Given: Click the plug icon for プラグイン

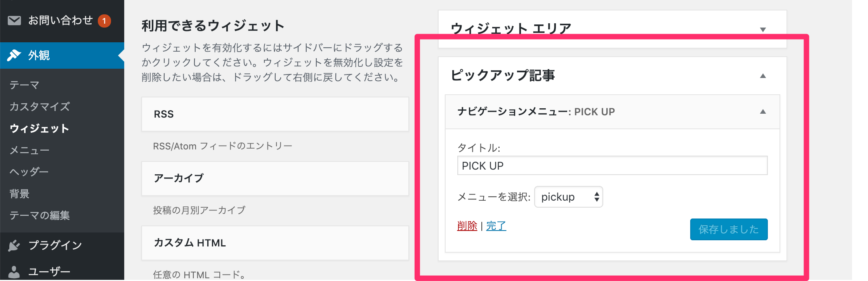Looking at the screenshot, I should point(14,245).
